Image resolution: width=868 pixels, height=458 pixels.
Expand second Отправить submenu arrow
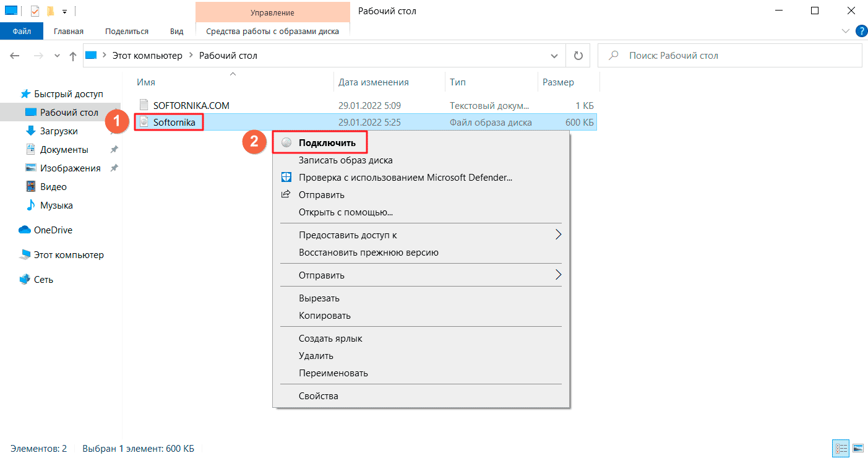pos(558,275)
